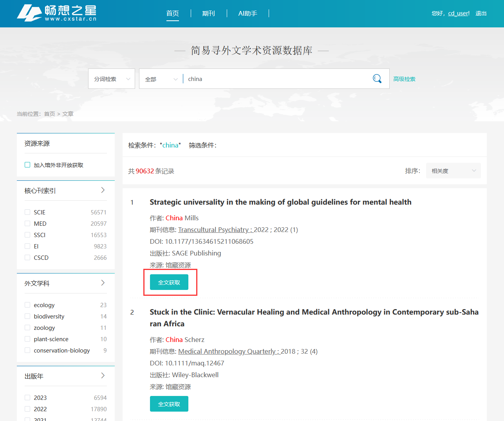Go to the 期刊 navigation tab
This screenshot has width=504, height=421.
click(208, 13)
